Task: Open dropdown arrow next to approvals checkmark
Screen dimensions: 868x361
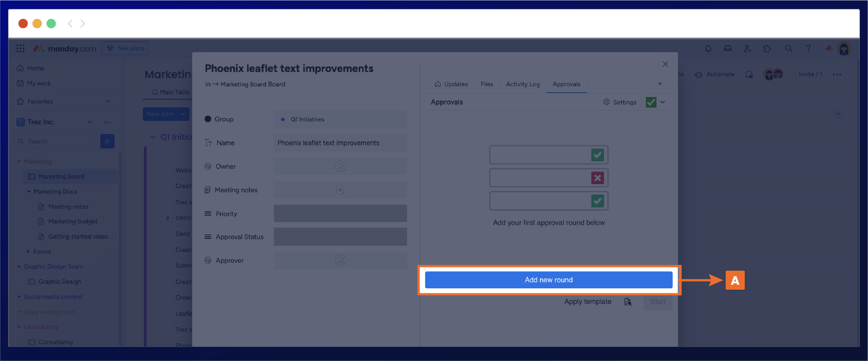Action: pyautogui.click(x=663, y=102)
